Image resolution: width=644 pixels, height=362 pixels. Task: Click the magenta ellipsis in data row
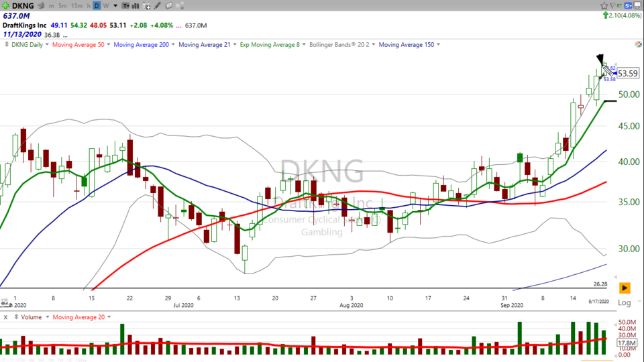pyautogui.click(x=178, y=25)
